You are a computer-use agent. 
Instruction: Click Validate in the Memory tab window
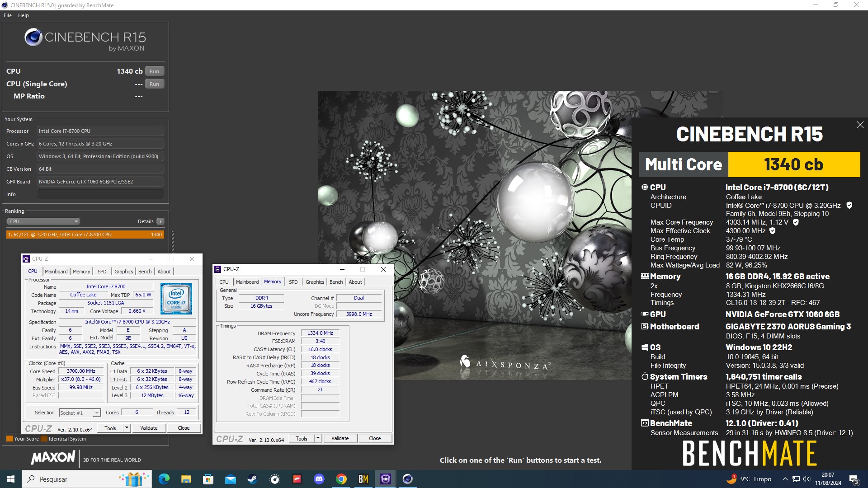(x=340, y=438)
